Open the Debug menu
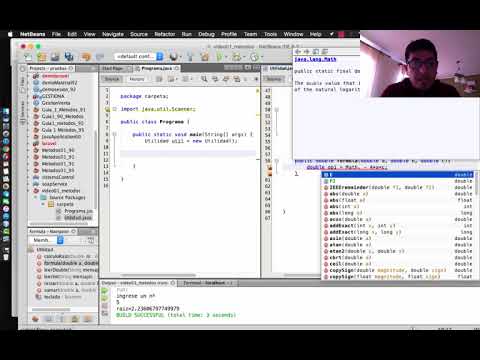The image size is (480, 360). [x=206, y=34]
